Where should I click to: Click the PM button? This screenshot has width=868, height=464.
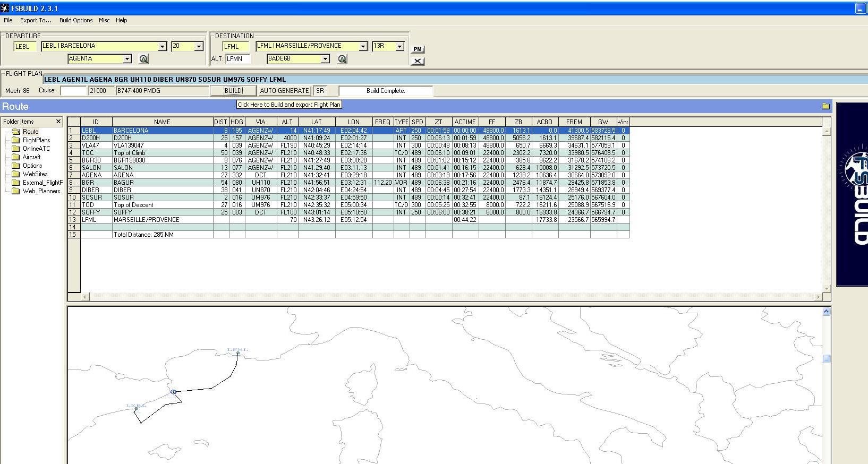418,49
